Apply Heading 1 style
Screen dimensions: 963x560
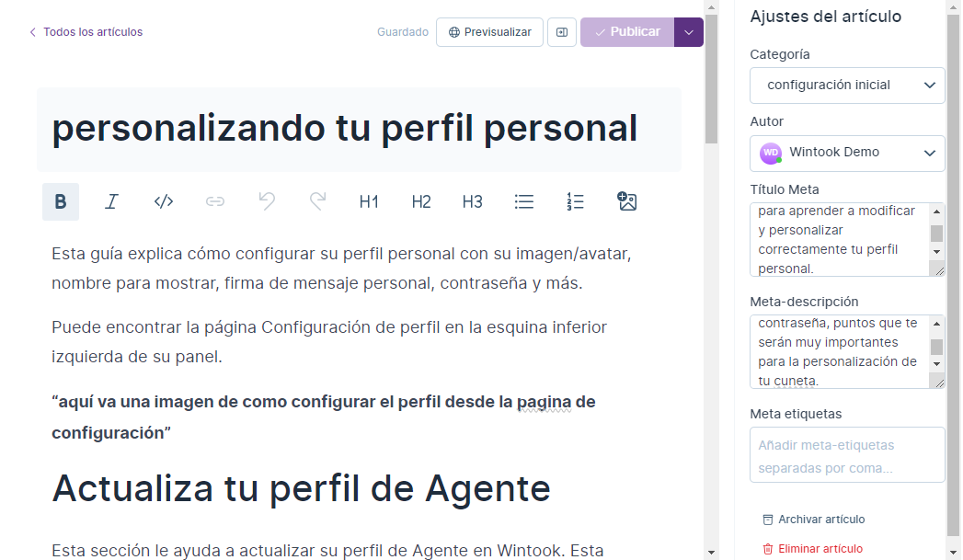coord(369,201)
